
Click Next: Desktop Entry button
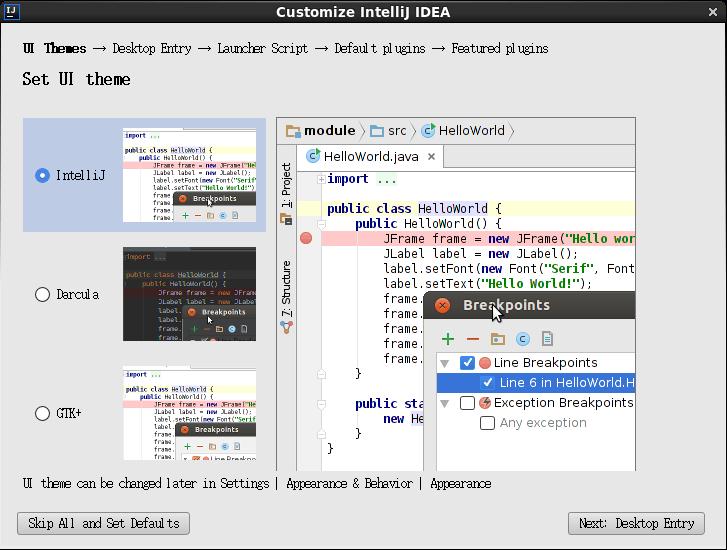pyautogui.click(x=636, y=524)
